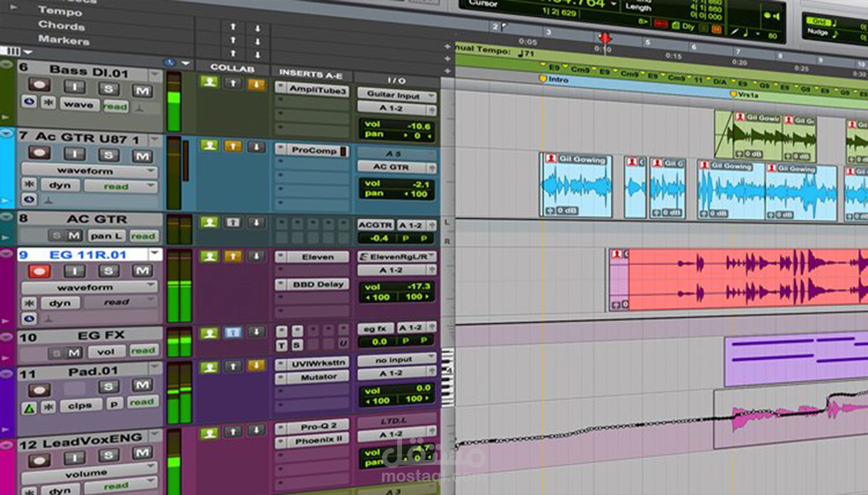
Task: Open the EG 11R.01 waveform view selector
Action: 89,287
